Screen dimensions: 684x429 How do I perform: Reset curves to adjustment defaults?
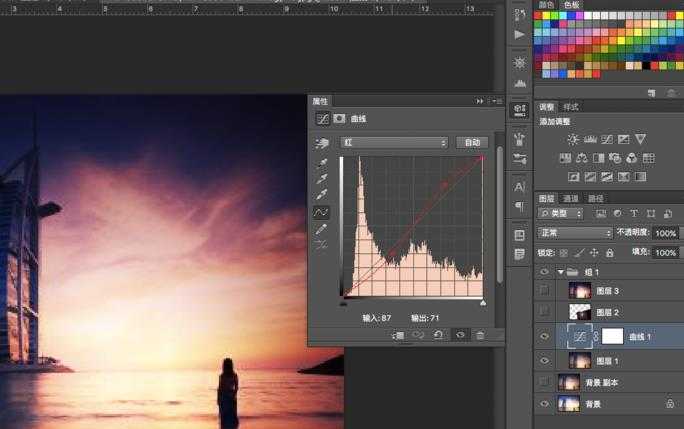438,335
